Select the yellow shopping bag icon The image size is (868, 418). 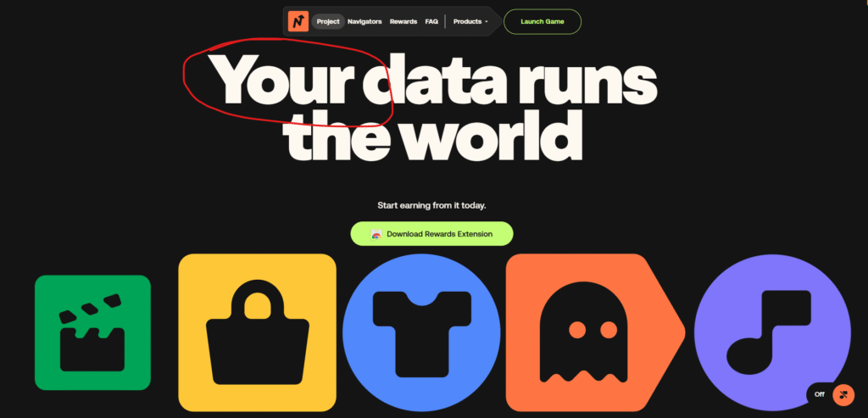pos(258,332)
